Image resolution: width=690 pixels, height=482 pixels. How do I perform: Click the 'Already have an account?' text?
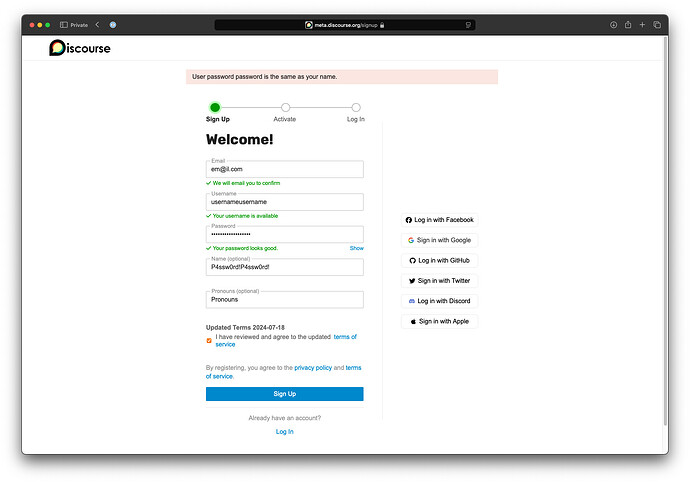point(285,418)
